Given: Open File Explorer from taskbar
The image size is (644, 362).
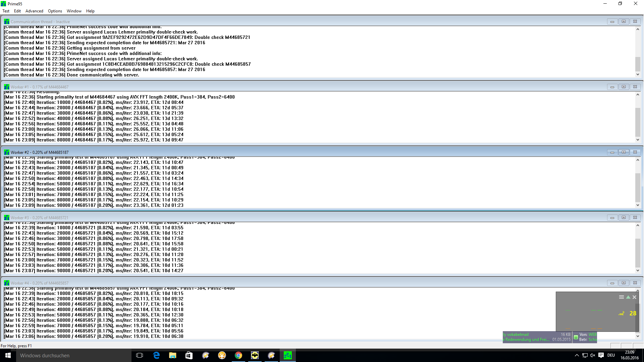Looking at the screenshot, I should click(x=172, y=355).
